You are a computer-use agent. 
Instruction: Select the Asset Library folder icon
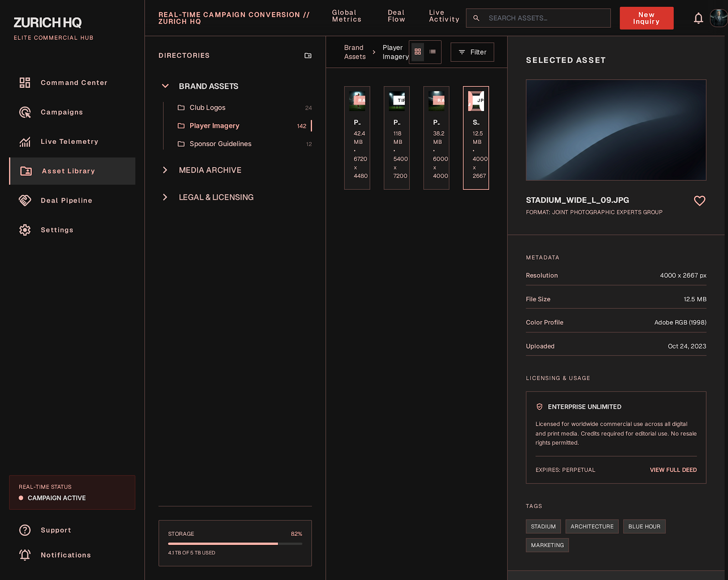[26, 171]
